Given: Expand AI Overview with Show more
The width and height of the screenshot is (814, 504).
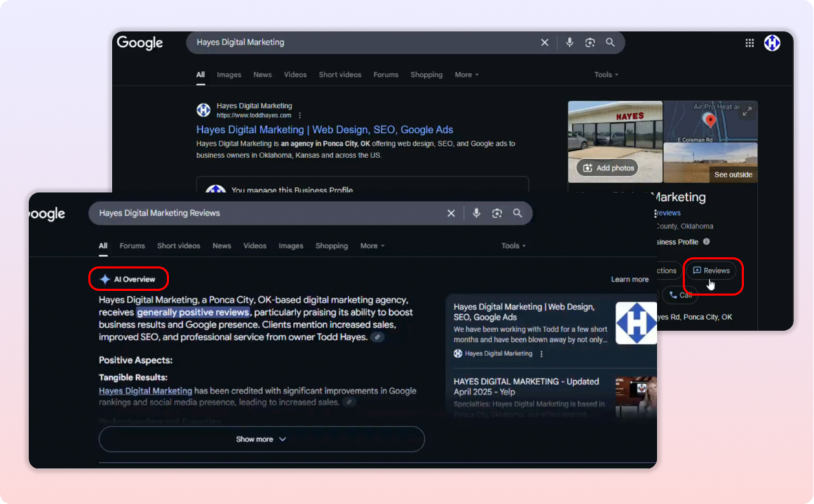Looking at the screenshot, I should click(x=261, y=439).
